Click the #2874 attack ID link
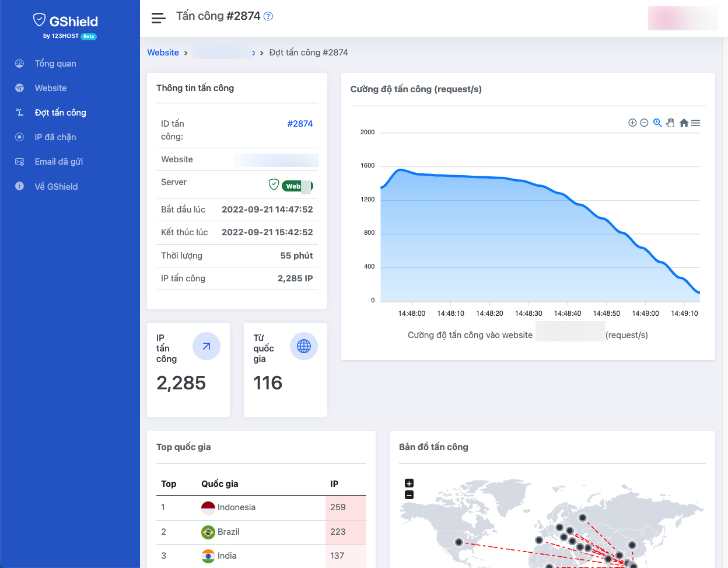 click(300, 123)
